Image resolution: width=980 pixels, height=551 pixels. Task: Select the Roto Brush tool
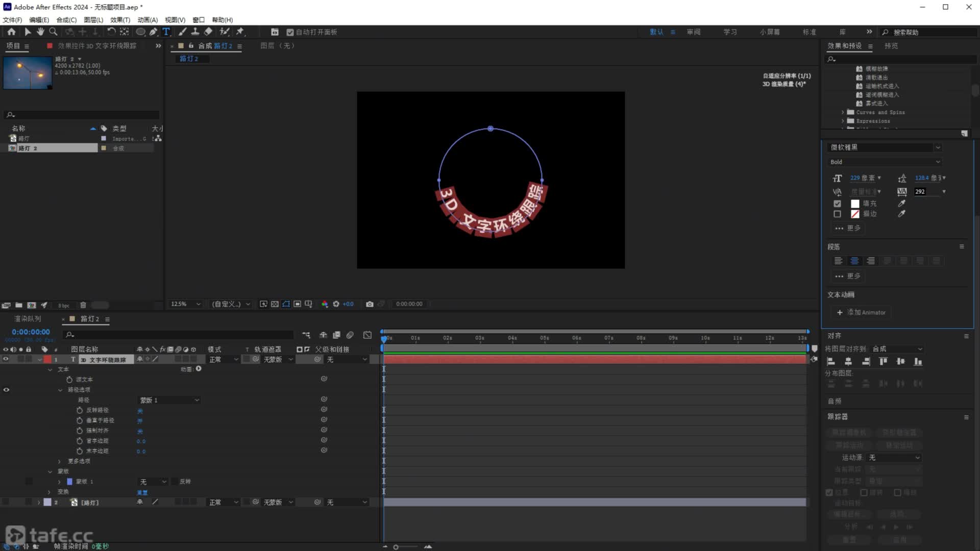(x=224, y=32)
